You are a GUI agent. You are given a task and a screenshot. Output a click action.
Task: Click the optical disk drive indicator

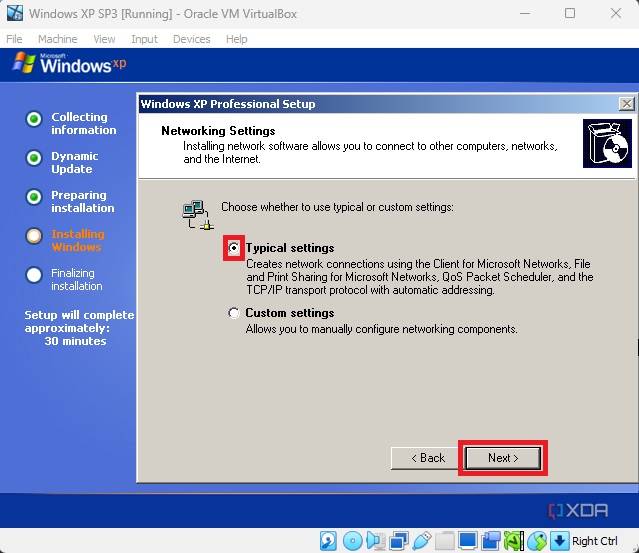click(353, 541)
